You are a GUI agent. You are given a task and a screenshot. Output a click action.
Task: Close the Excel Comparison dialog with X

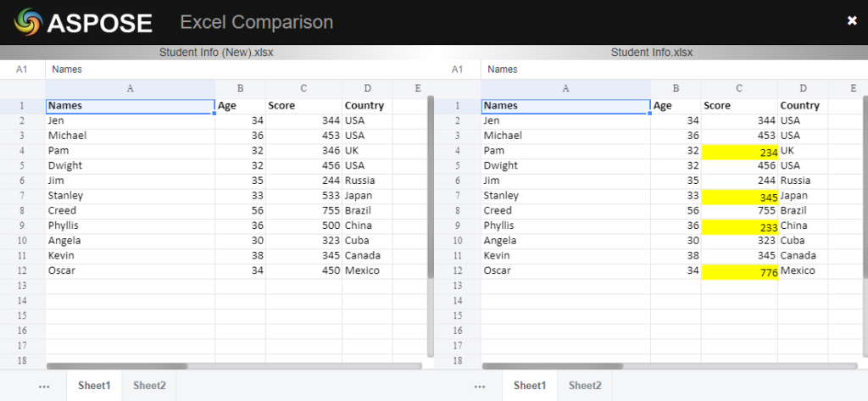click(852, 21)
